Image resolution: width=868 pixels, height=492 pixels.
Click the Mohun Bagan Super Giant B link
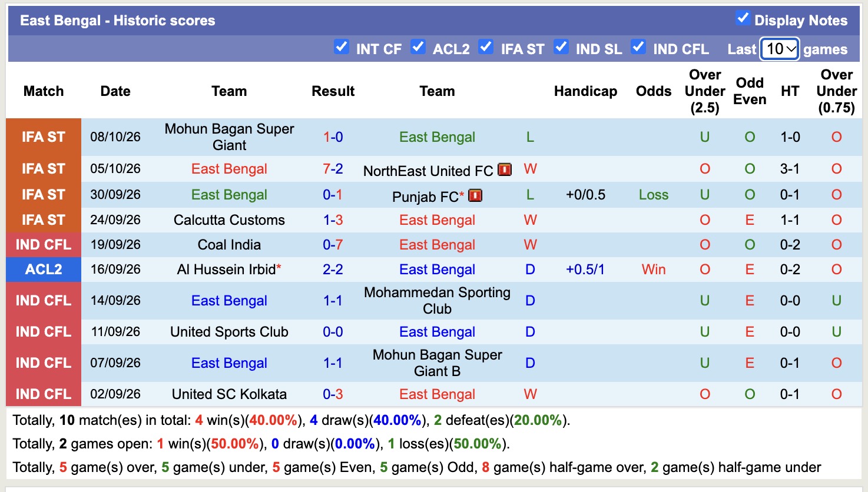pos(437,363)
